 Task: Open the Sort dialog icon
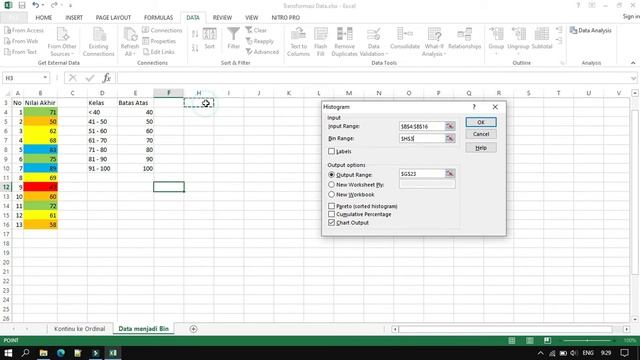tap(209, 38)
